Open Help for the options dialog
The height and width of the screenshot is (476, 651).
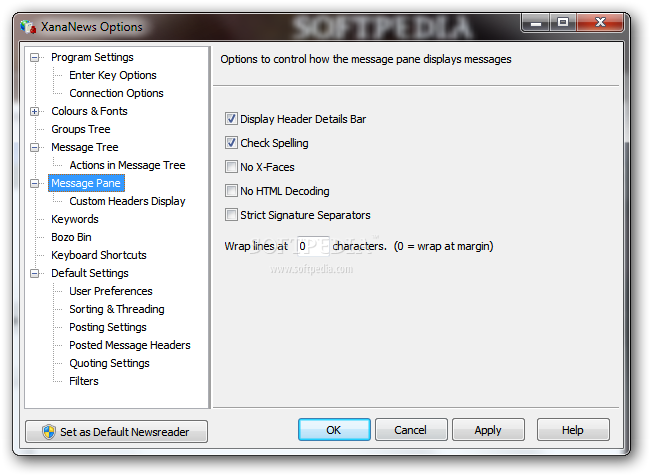coord(573,429)
